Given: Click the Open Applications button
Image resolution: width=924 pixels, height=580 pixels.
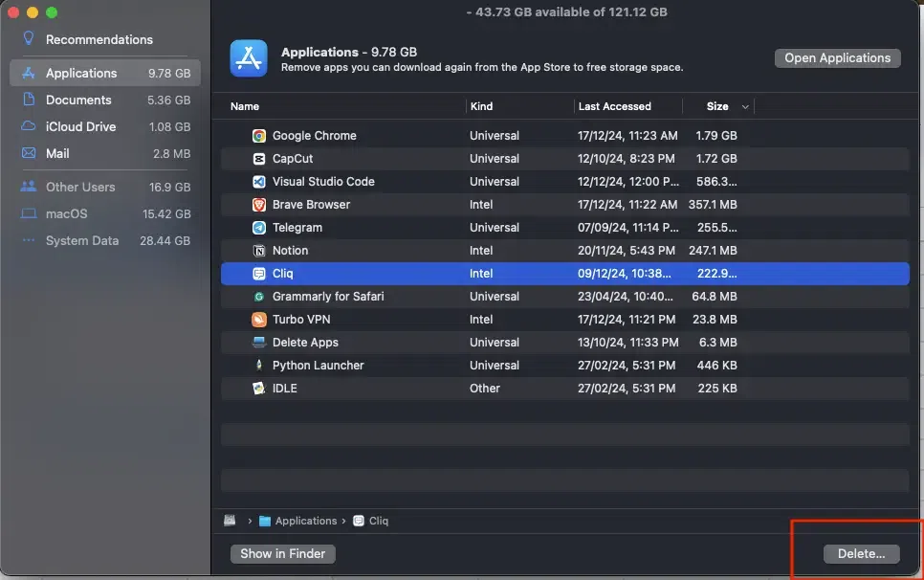Looking at the screenshot, I should coord(837,57).
